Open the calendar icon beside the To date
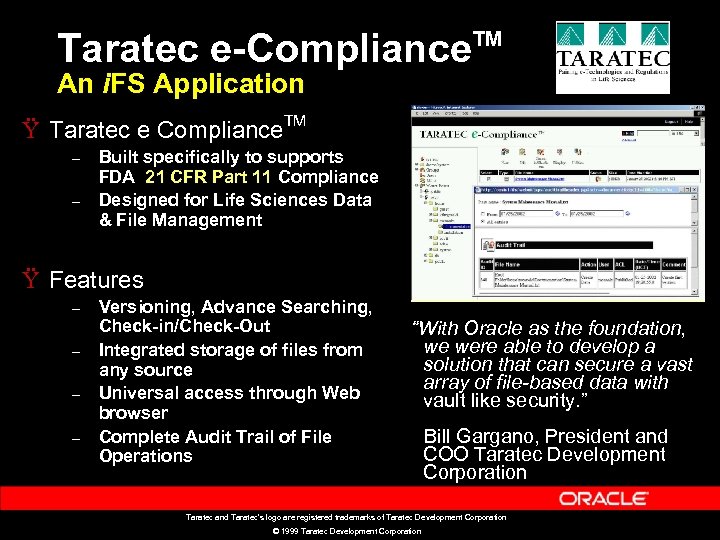720x540 pixels. (628, 213)
